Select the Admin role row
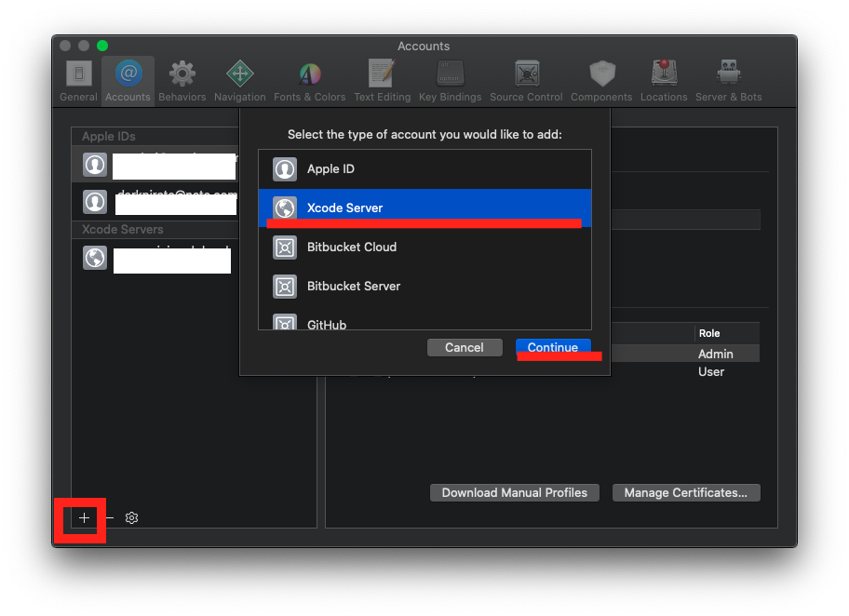Screen dimensions: 849x616 pos(685,354)
